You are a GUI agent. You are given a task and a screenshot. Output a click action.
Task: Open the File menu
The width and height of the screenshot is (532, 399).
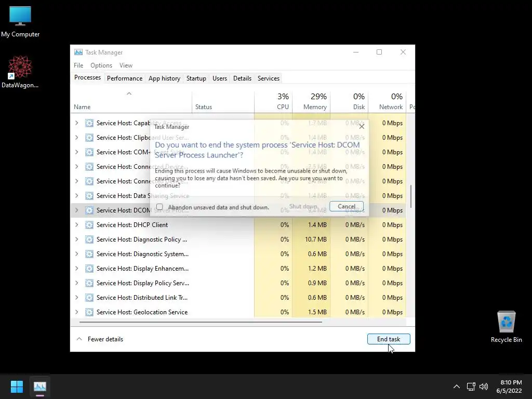pyautogui.click(x=78, y=65)
